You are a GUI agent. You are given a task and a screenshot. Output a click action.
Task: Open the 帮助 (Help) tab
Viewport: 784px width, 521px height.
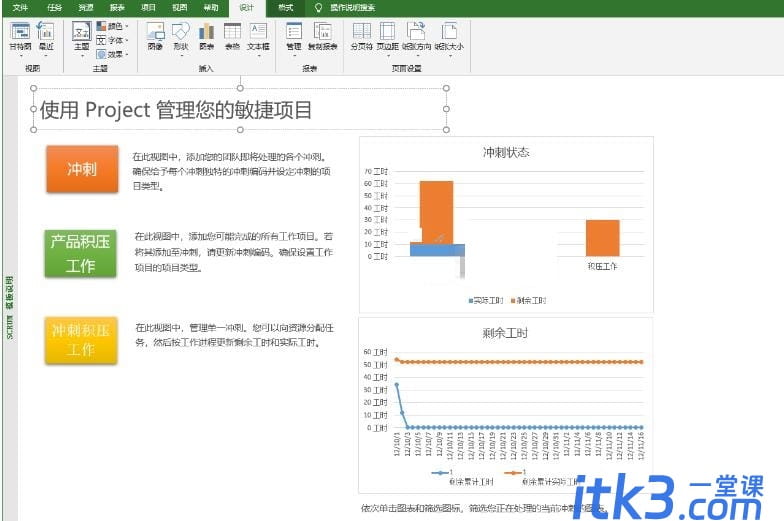pyautogui.click(x=210, y=8)
